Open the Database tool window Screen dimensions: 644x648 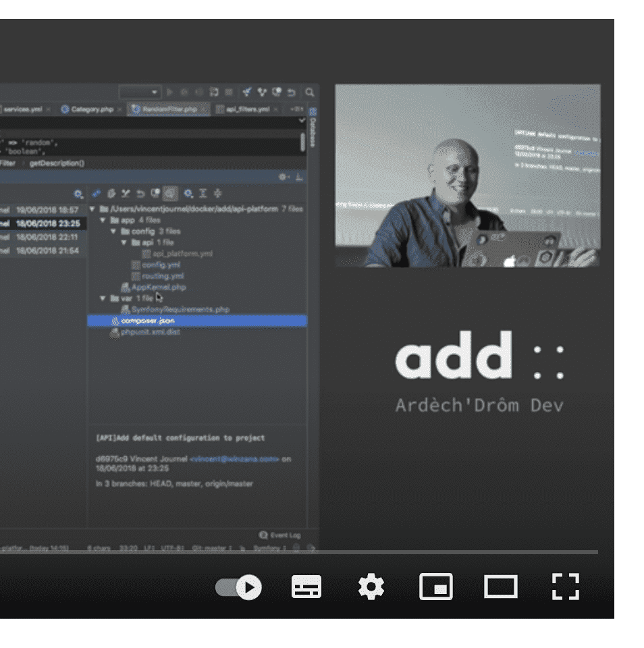(311, 133)
